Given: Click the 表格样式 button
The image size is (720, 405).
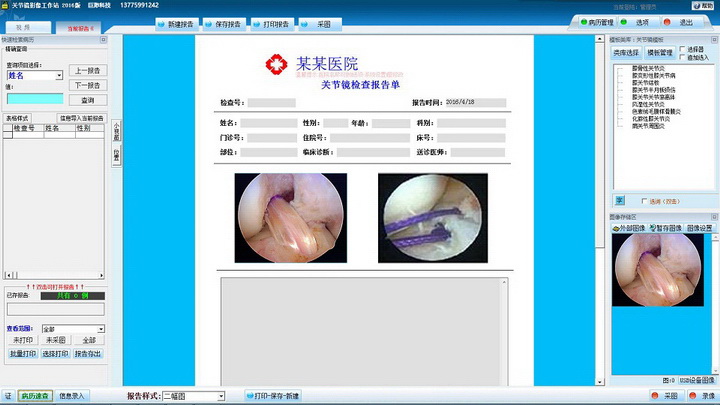Looking at the screenshot, I should pyautogui.click(x=17, y=118).
